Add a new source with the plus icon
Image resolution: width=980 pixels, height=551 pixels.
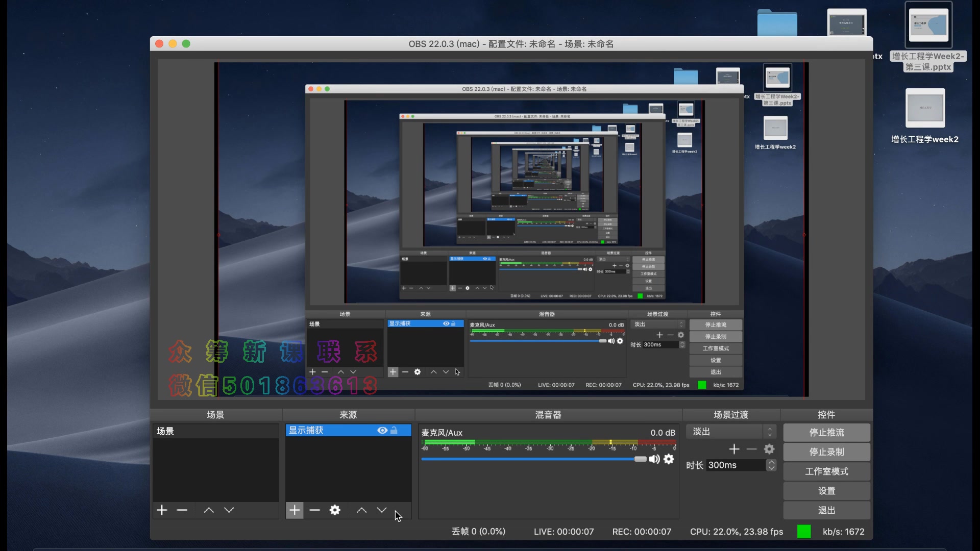tap(295, 510)
